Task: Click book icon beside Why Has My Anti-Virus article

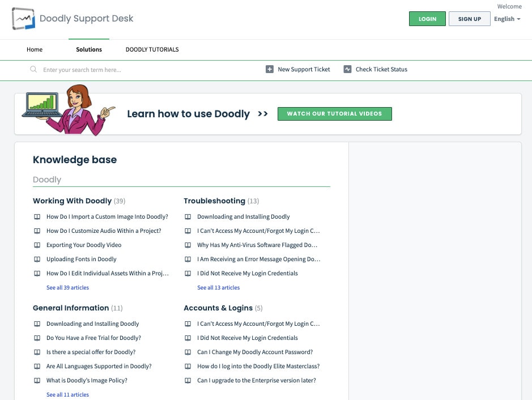Action: point(188,245)
